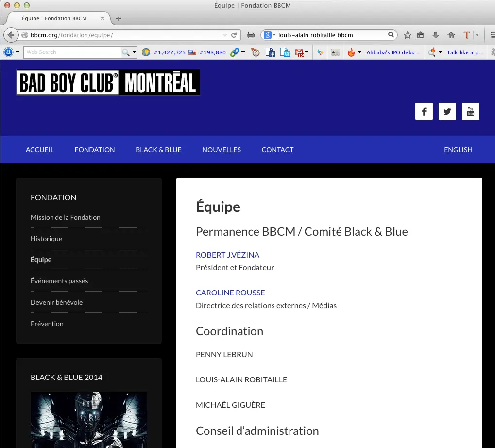495x448 pixels.
Task: Click the flame search toolbar icon
Action: (432, 52)
